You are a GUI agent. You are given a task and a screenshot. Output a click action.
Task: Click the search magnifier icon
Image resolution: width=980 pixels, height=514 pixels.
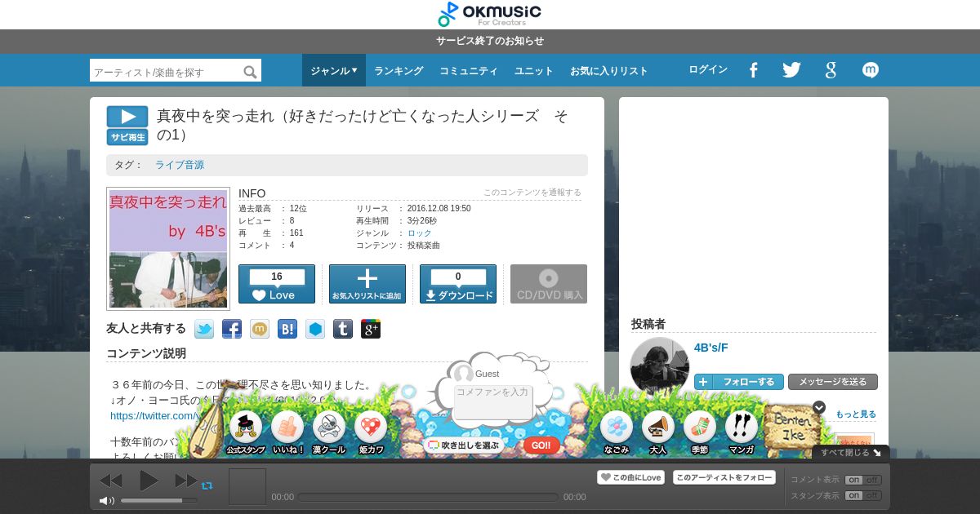coord(250,72)
